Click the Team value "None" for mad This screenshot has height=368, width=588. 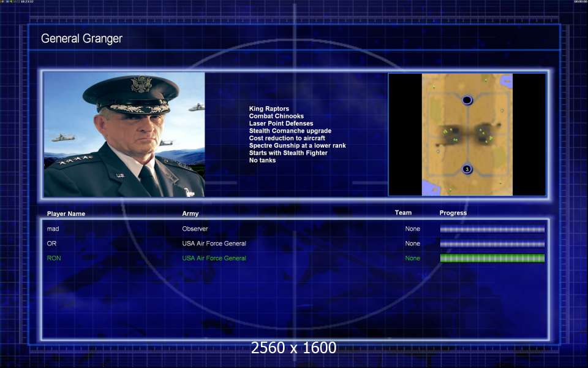point(412,229)
